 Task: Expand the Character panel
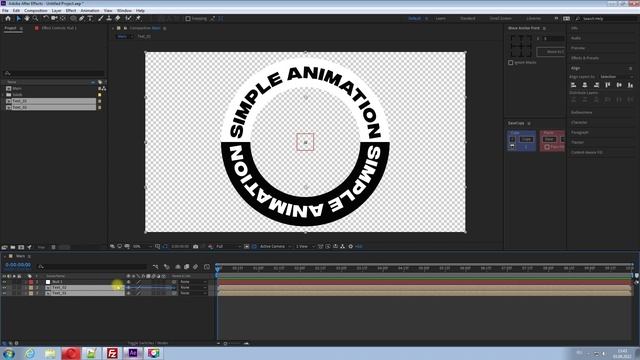[x=579, y=122]
